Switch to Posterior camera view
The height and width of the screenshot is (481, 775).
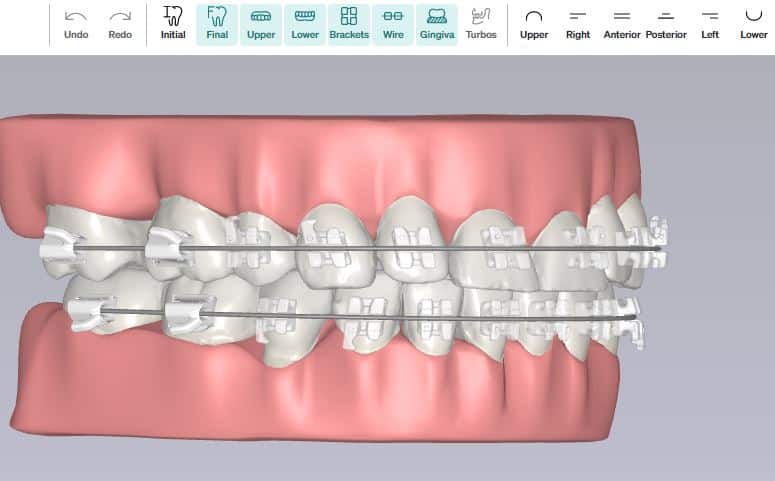tap(666, 24)
